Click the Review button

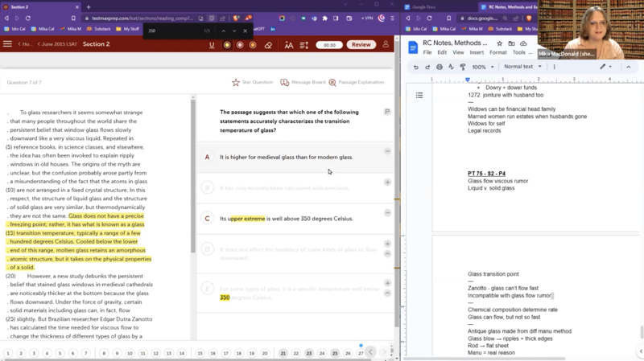(x=361, y=45)
